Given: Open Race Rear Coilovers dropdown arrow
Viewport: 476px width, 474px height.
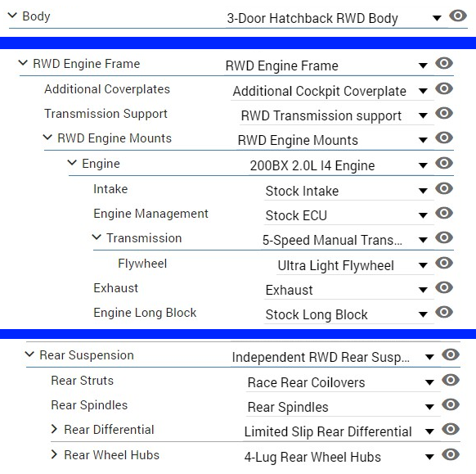Looking at the screenshot, I should [x=429, y=382].
